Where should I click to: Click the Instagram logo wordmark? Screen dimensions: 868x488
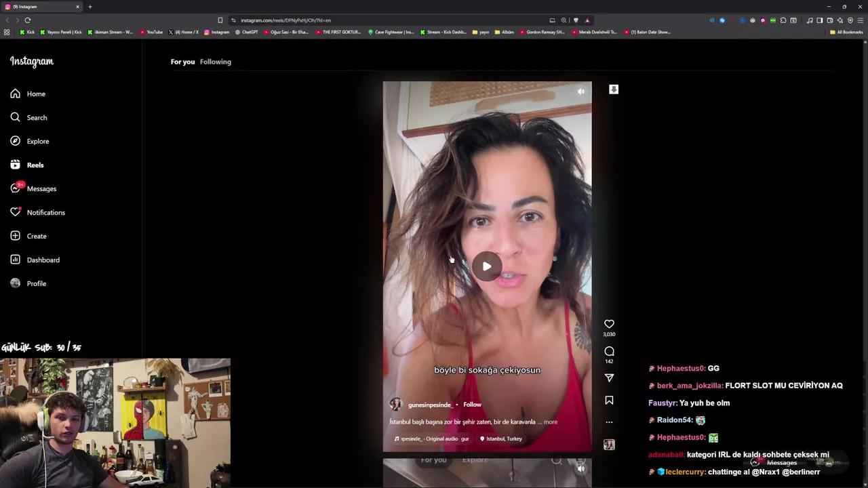(32, 62)
